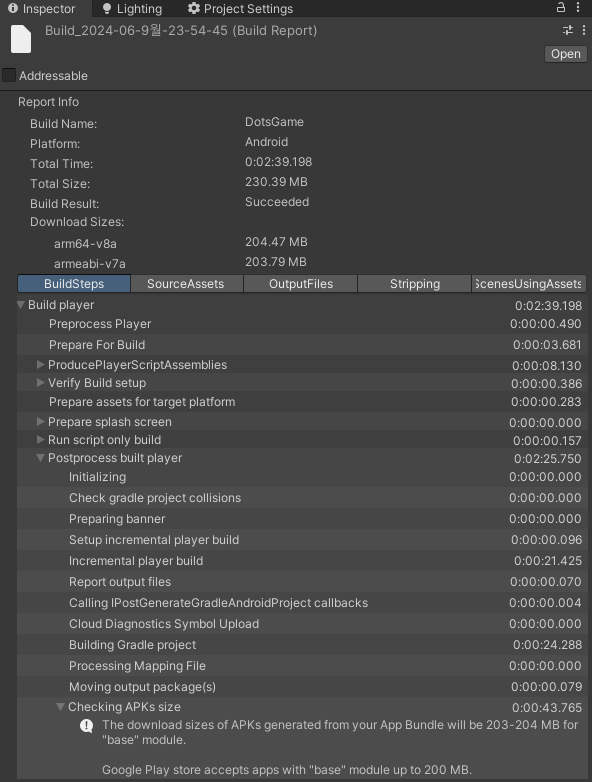Viewport: 592px width, 782px height.
Task: Select Prepare assets for target platform row
Action: pyautogui.click(x=301, y=402)
